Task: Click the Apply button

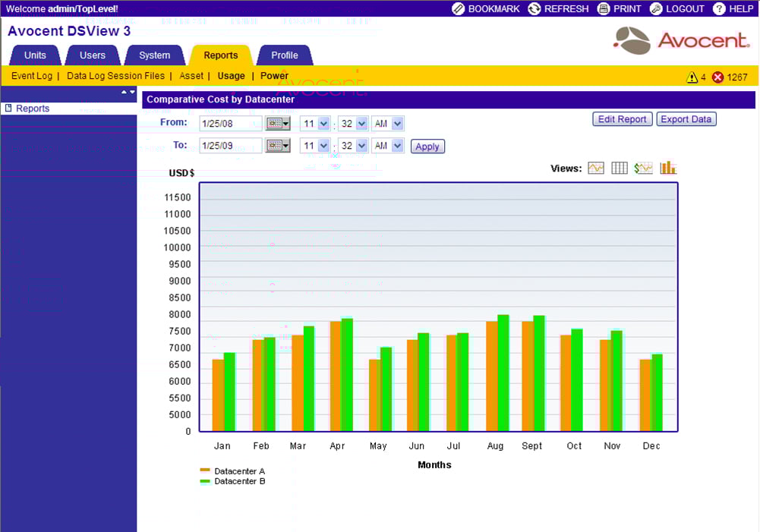Action: click(x=427, y=146)
